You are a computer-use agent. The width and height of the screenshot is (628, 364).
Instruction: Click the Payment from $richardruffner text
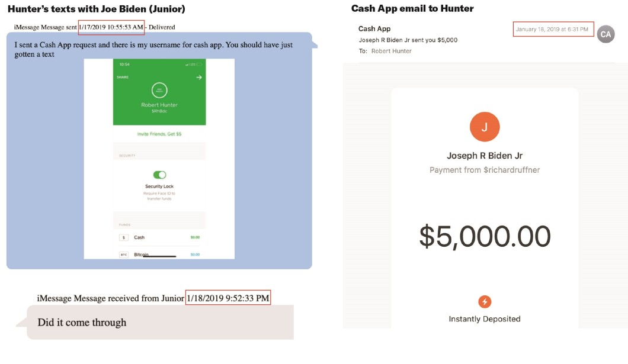click(485, 170)
